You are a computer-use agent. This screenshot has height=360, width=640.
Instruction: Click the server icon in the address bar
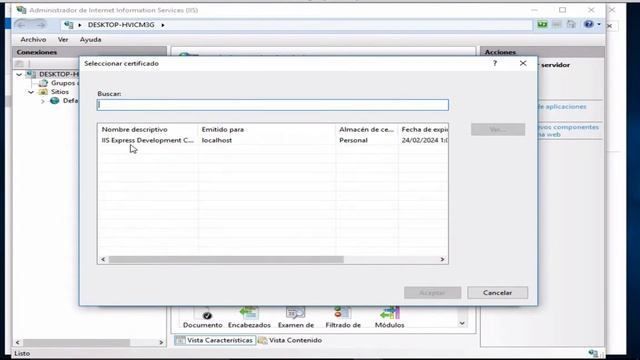coord(69,25)
